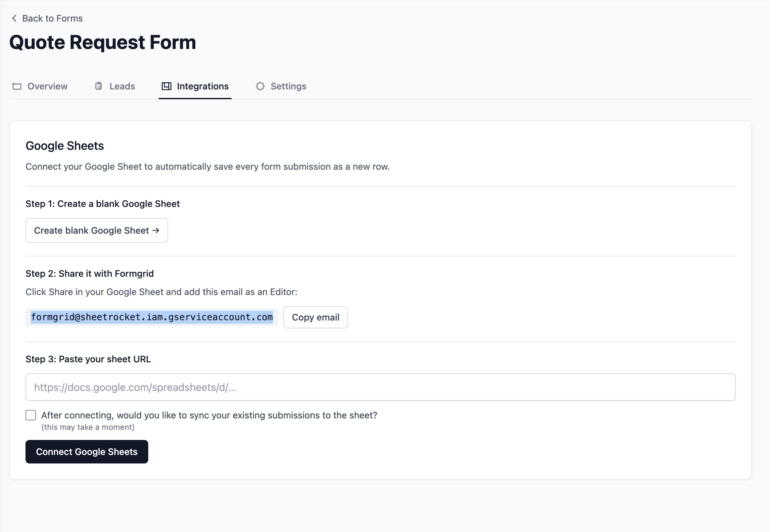Enable sync existing submissions checkbox
The image size is (770, 532).
pyautogui.click(x=31, y=415)
